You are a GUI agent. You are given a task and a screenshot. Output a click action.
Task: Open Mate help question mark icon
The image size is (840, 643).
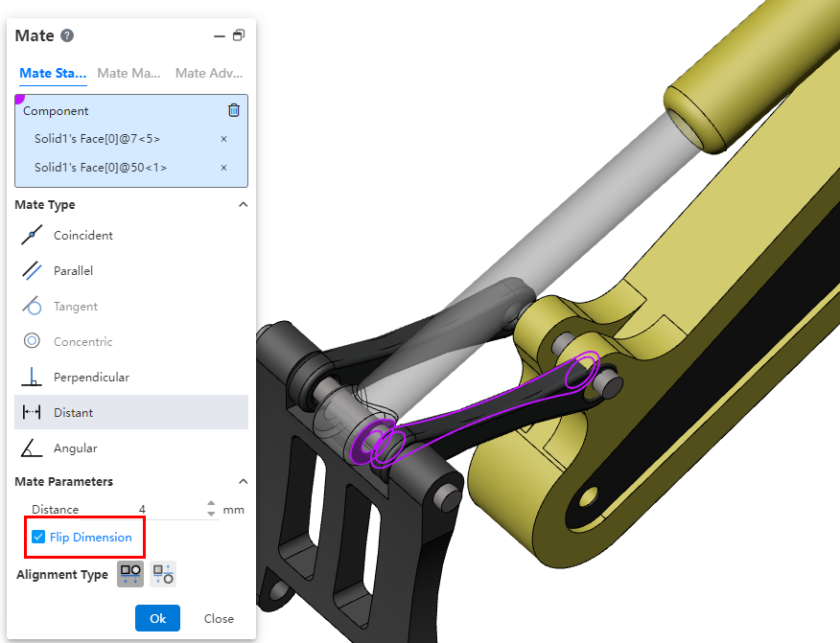pyautogui.click(x=67, y=35)
